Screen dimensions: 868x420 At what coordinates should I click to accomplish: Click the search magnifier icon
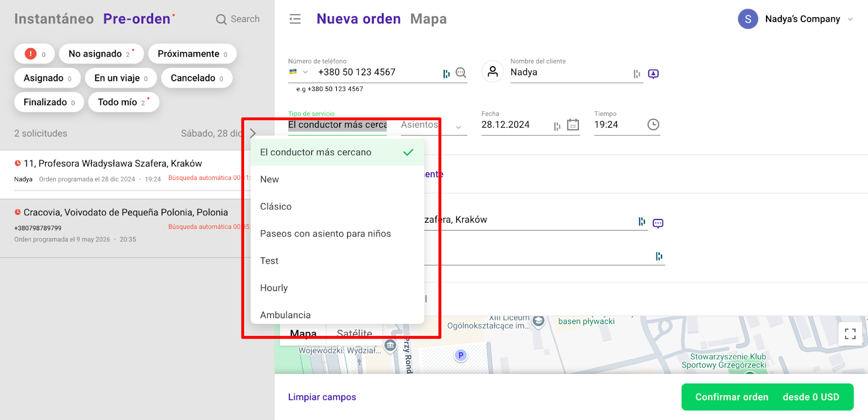[x=221, y=20]
